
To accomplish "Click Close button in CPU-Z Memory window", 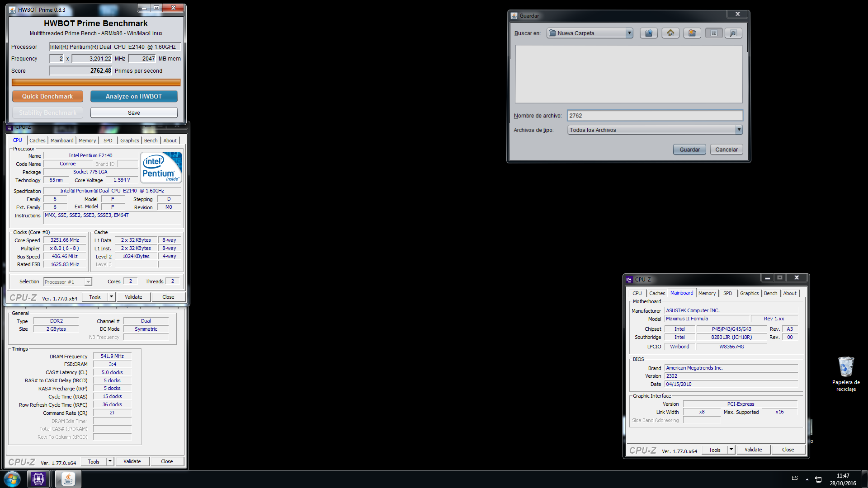I will pos(167,461).
